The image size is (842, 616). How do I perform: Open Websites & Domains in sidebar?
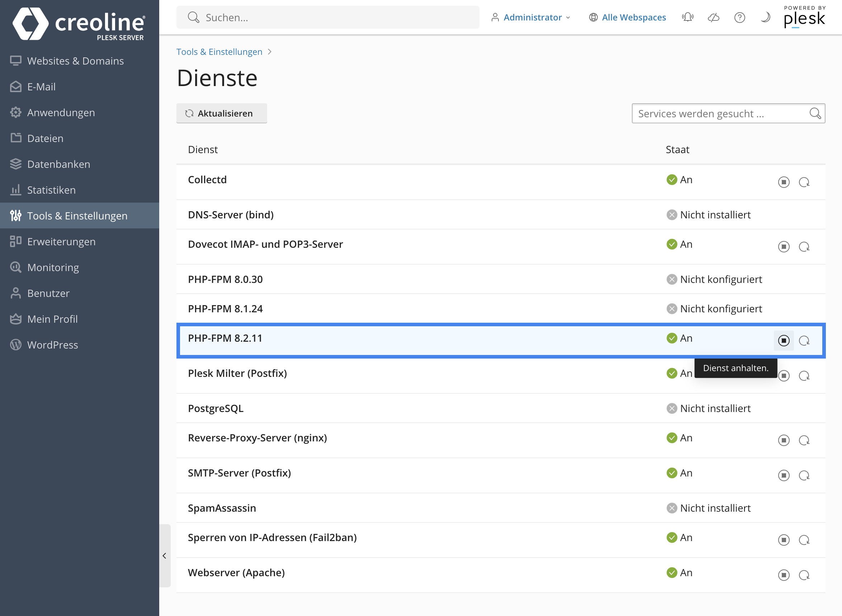pyautogui.click(x=79, y=61)
